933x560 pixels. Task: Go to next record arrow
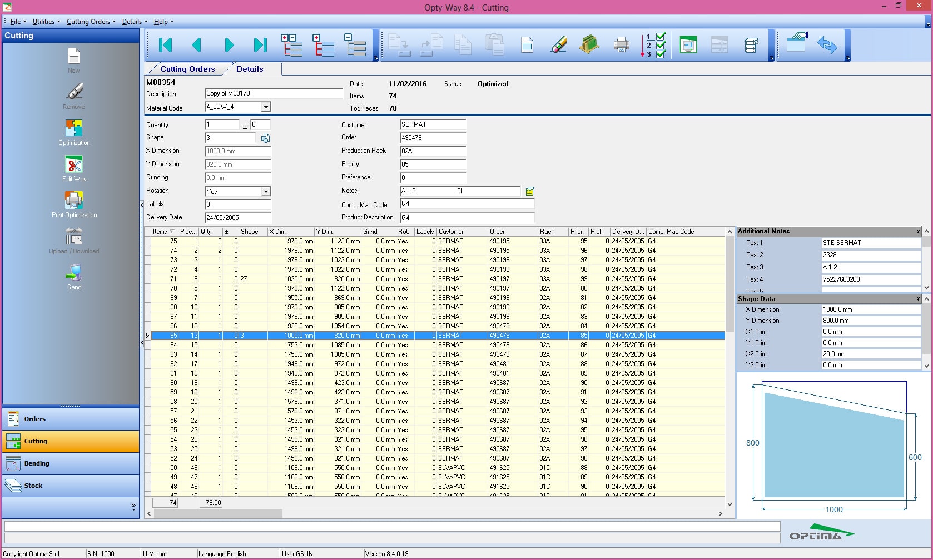229,45
